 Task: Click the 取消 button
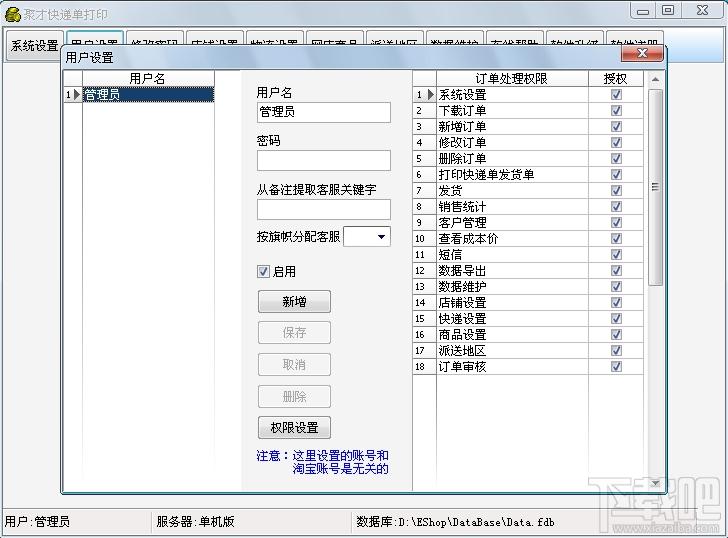[x=294, y=365]
